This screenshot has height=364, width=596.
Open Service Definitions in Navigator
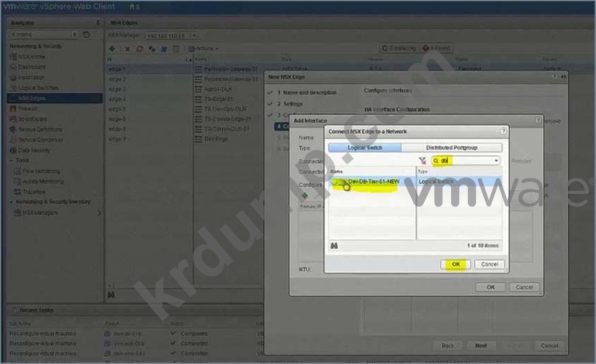coord(40,129)
